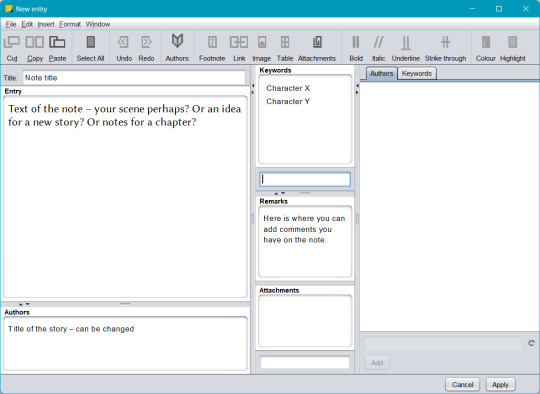This screenshot has width=540, height=394.
Task: Switch to the Authors tab
Action: pos(381,73)
